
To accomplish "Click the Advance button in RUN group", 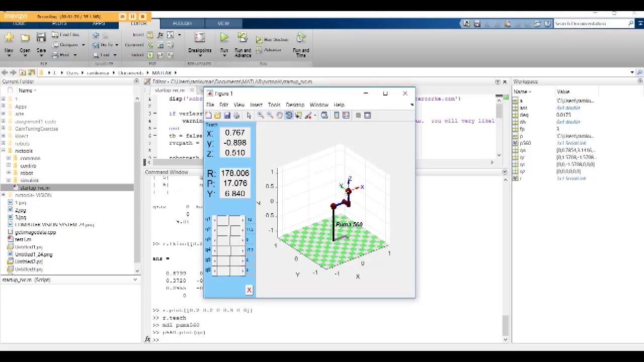I will tap(269, 50).
